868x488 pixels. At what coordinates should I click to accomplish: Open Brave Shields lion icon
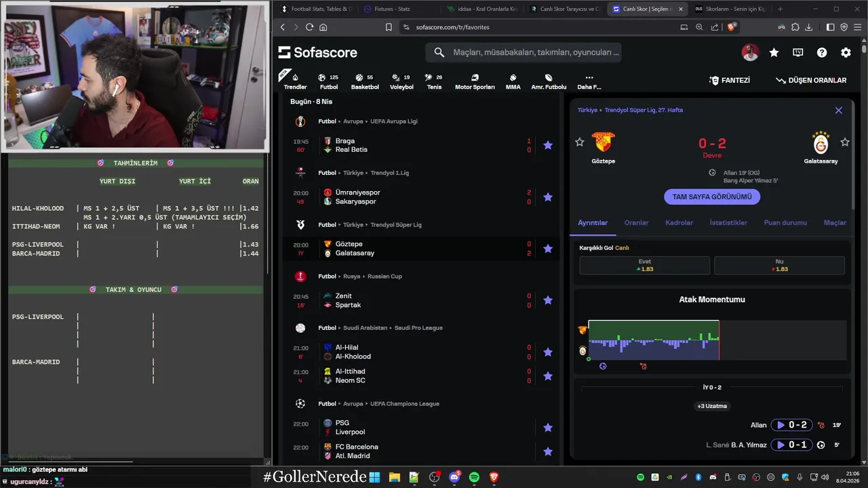coord(732,27)
